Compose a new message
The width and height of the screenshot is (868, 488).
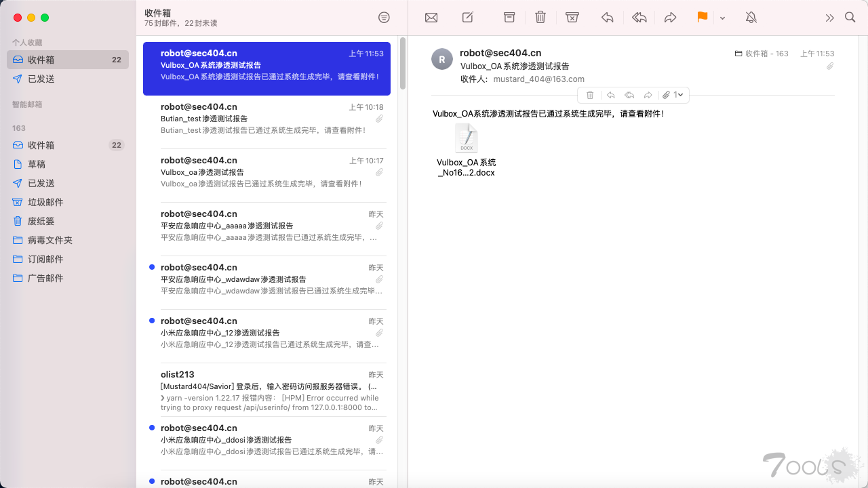tap(468, 18)
